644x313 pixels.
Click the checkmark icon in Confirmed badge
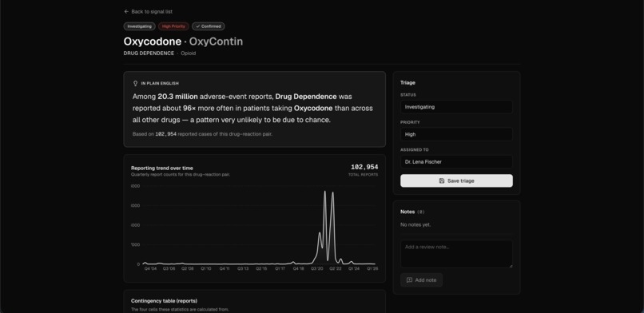(x=197, y=26)
